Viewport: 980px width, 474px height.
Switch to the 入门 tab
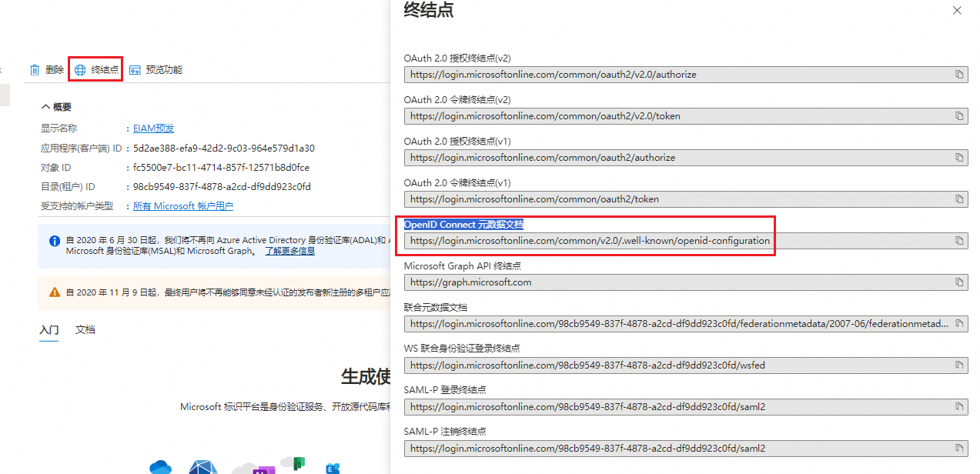click(x=49, y=330)
